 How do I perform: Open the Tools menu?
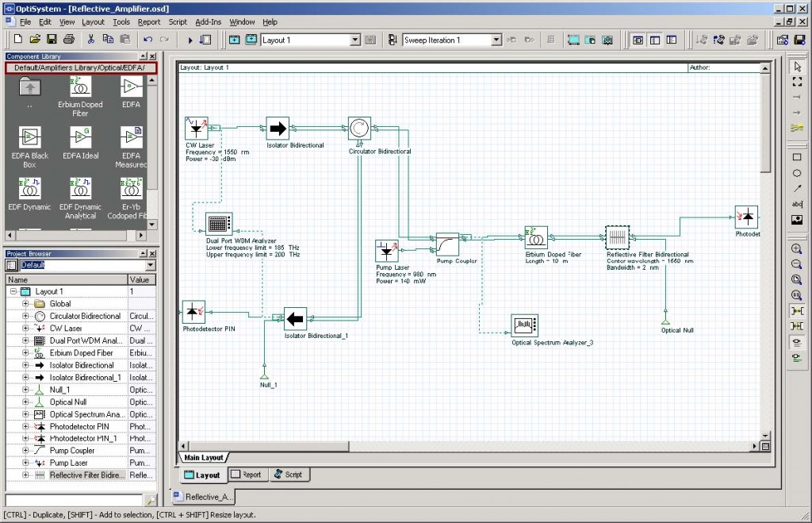[121, 21]
